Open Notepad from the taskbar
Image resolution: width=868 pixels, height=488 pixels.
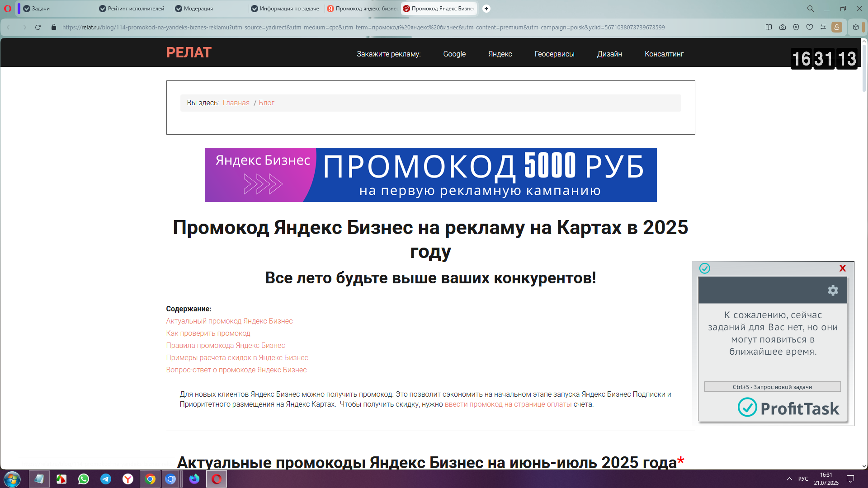click(39, 479)
